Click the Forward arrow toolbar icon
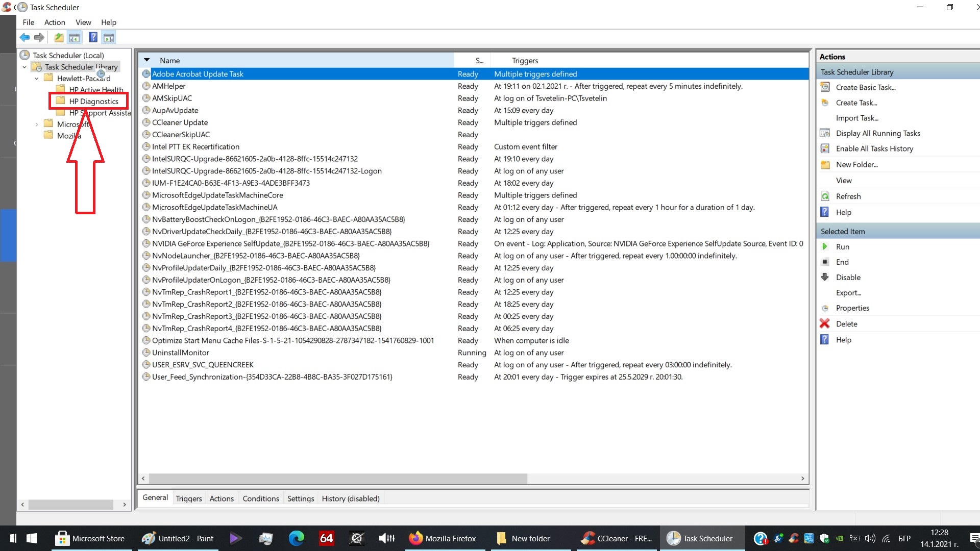Image resolution: width=980 pixels, height=551 pixels. 39,37
